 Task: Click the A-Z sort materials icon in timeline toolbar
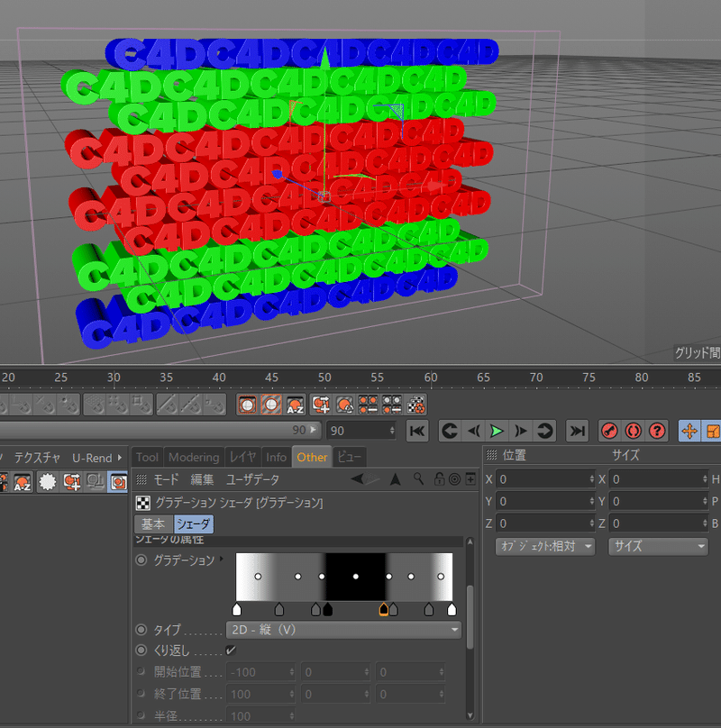click(295, 405)
